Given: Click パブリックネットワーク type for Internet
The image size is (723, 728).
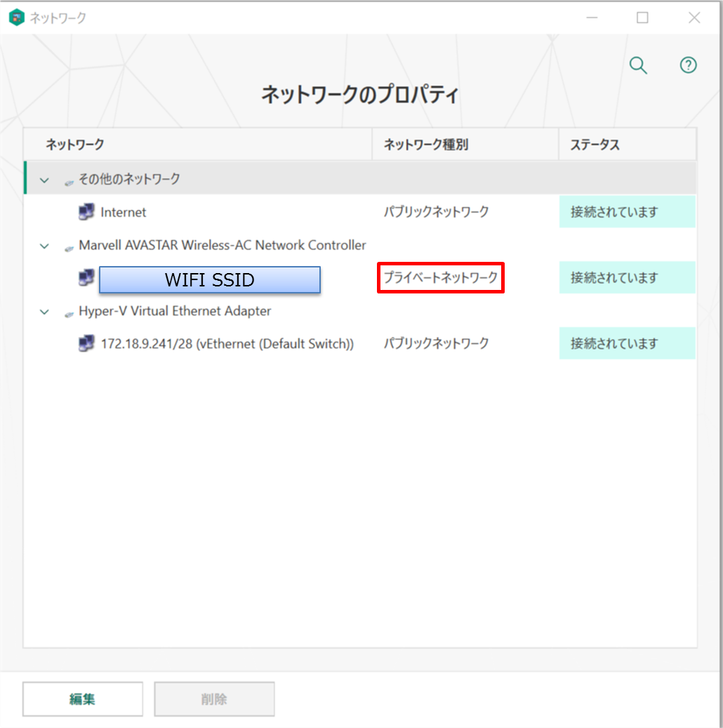Looking at the screenshot, I should [436, 212].
